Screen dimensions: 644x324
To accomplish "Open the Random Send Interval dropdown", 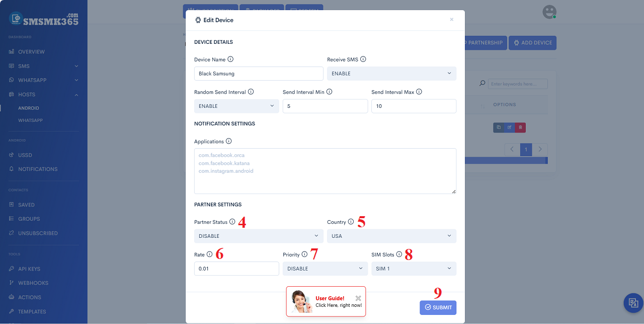I will [x=236, y=106].
